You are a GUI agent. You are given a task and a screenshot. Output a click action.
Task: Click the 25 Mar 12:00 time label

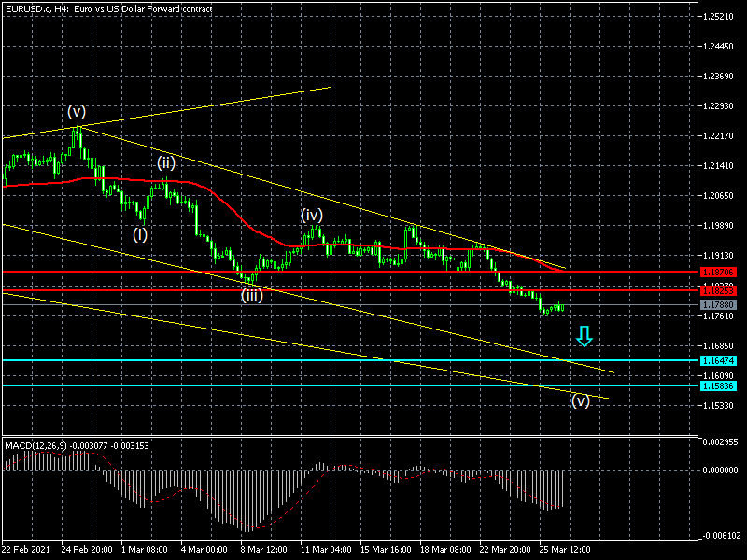click(x=565, y=550)
